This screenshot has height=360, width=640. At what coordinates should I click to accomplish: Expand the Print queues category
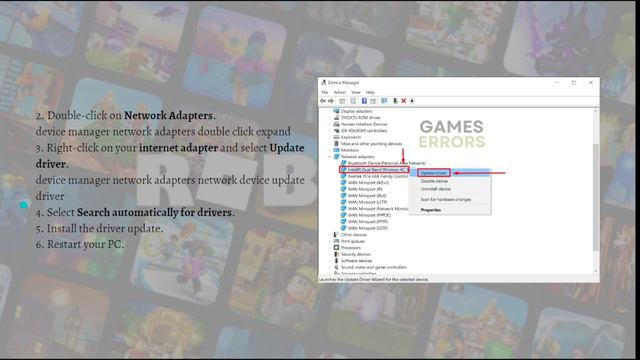[x=330, y=241]
